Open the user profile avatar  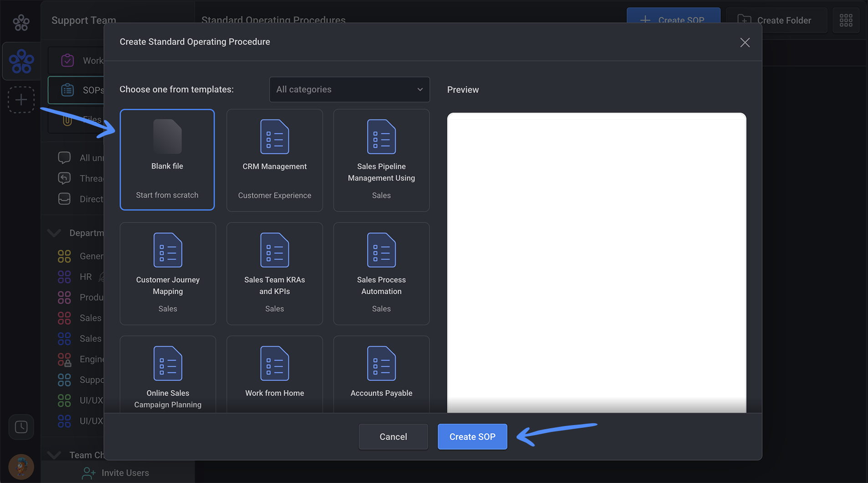pyautogui.click(x=21, y=467)
